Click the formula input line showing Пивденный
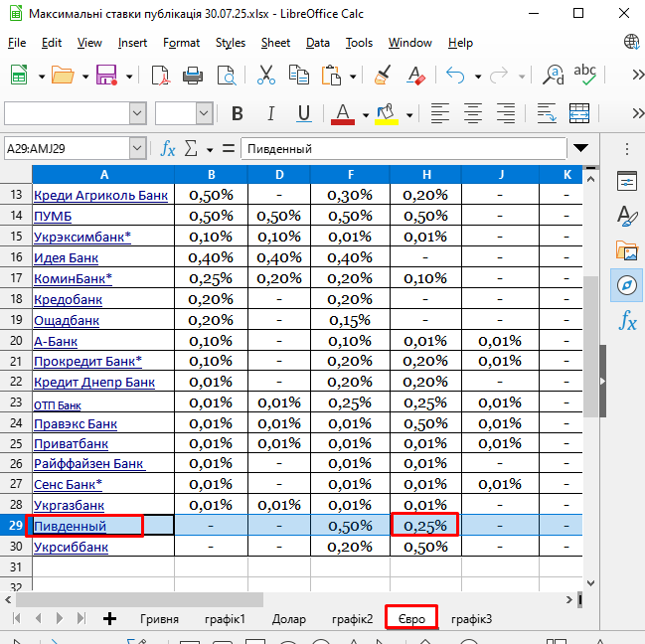The image size is (645, 644). (403, 148)
